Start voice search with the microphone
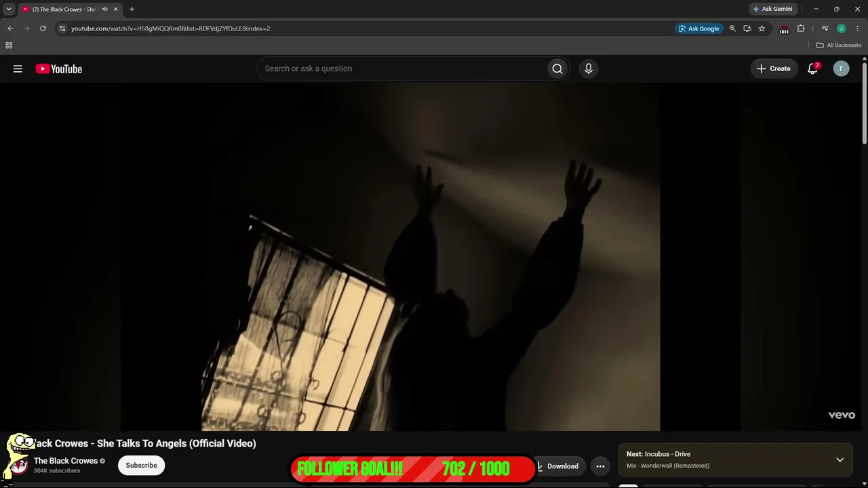The image size is (868, 488). click(x=589, y=68)
